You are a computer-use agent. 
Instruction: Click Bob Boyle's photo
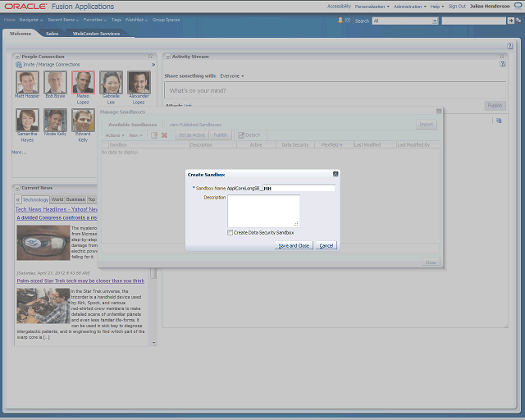[x=55, y=82]
